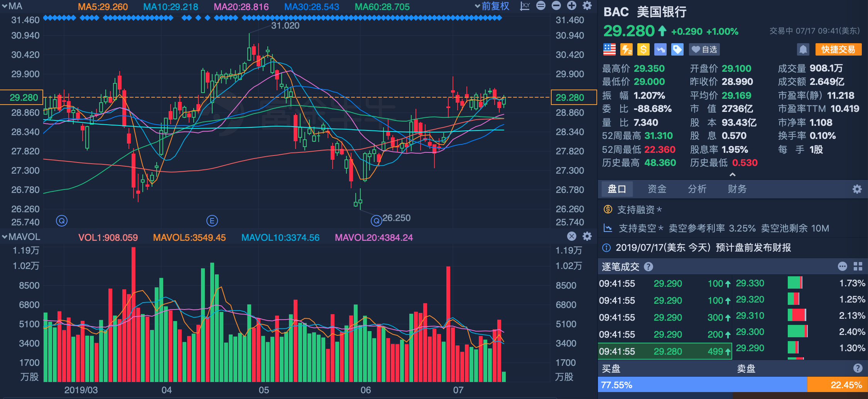Click the 52周最高 31.310 value
The image size is (868, 399).
(x=659, y=135)
